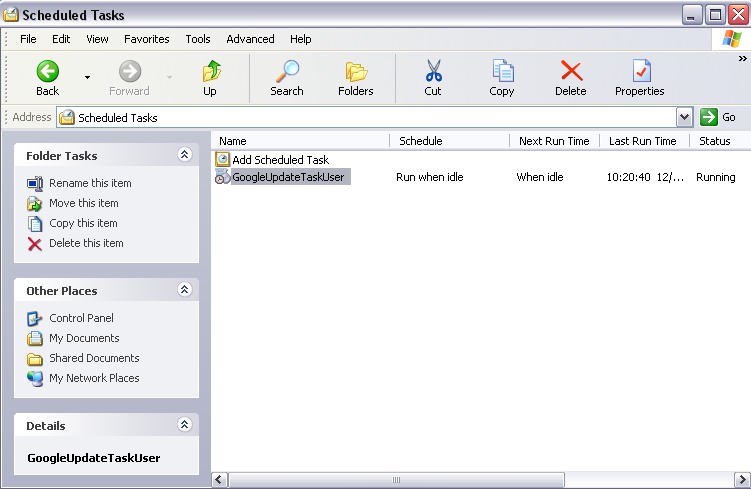Open Control Panel from Other Places

click(x=81, y=318)
